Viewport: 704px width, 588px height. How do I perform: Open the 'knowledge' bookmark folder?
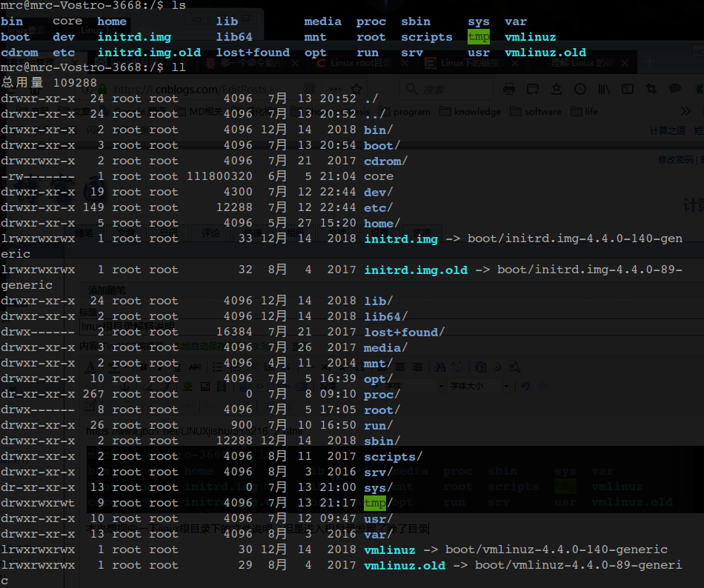coord(471,112)
